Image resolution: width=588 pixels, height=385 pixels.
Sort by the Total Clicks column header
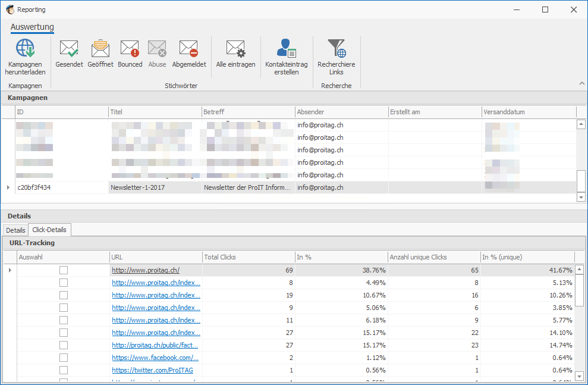pyautogui.click(x=248, y=257)
